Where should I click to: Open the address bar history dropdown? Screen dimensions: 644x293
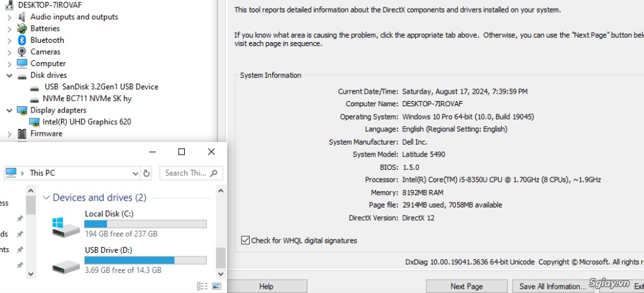(x=135, y=174)
